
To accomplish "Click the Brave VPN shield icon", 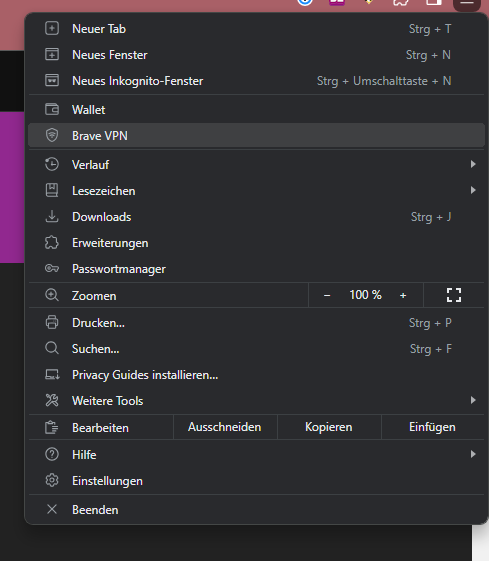I will 52,135.
